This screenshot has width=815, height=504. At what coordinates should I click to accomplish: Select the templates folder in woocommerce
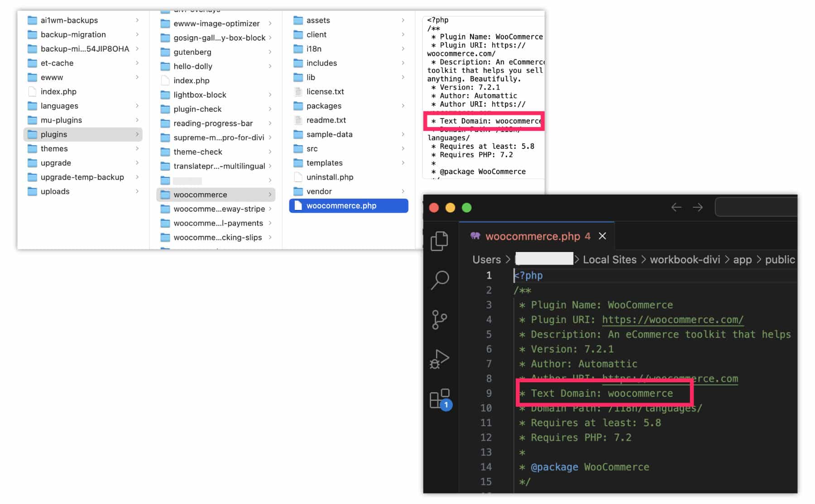tap(349, 163)
